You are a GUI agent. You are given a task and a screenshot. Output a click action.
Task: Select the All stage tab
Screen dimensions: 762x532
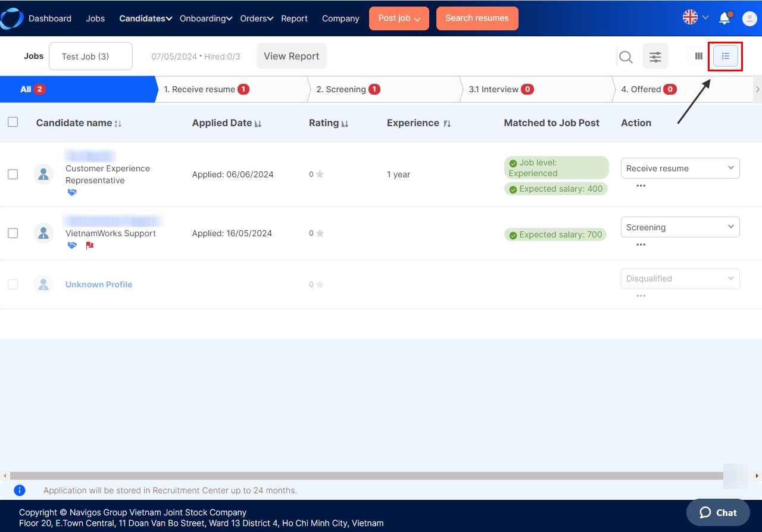click(x=77, y=89)
